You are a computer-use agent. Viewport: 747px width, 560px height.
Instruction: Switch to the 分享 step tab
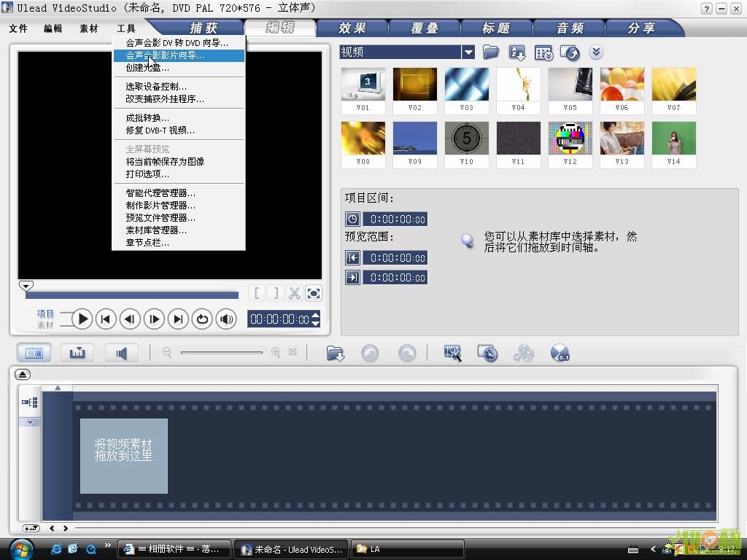(x=641, y=28)
